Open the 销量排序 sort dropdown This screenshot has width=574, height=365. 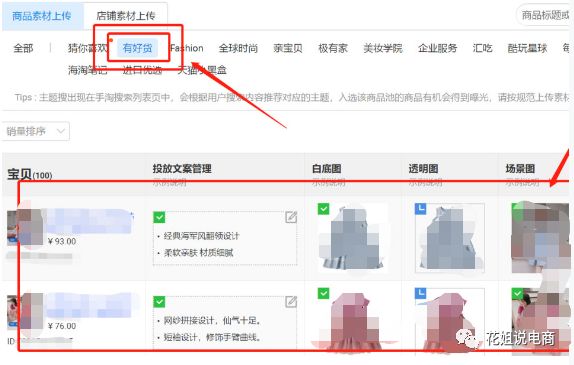click(x=36, y=131)
